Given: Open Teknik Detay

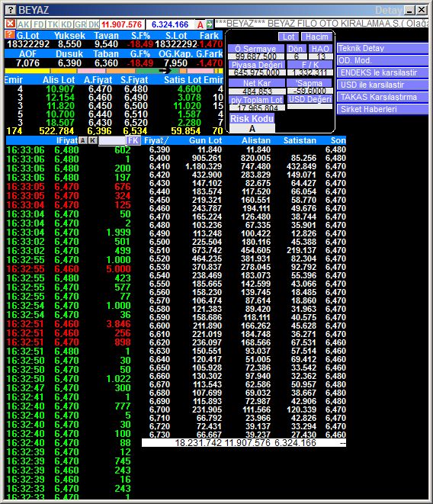Looking at the screenshot, I should (383, 48).
